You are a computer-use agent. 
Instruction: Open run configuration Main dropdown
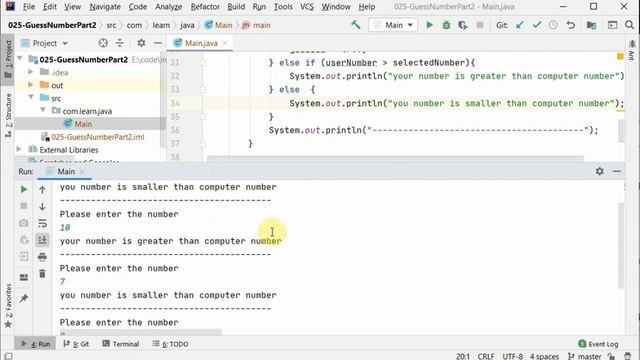393,25
